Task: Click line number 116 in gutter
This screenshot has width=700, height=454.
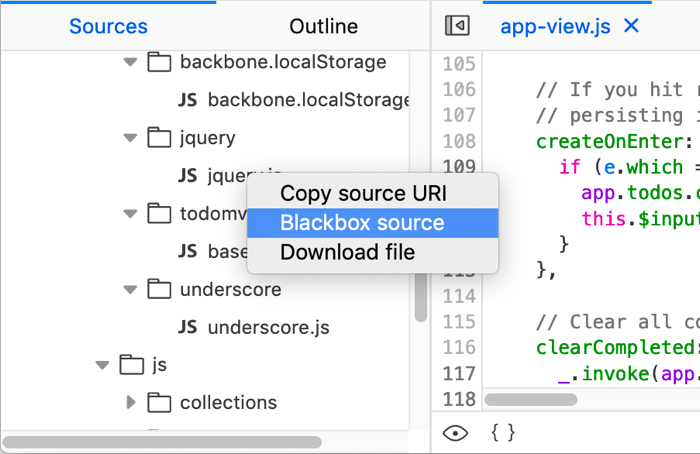Action: (x=459, y=347)
